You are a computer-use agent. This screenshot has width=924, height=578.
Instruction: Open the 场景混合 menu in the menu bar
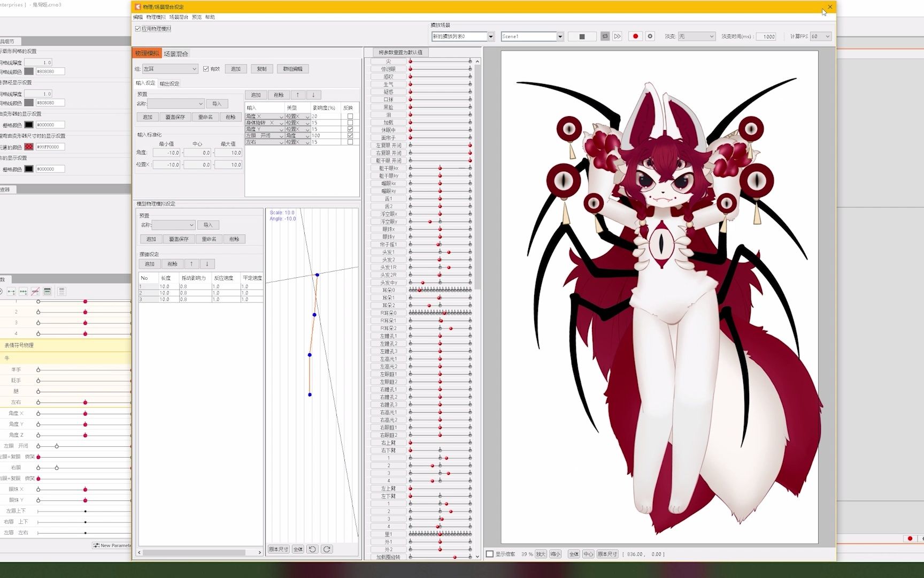click(179, 17)
